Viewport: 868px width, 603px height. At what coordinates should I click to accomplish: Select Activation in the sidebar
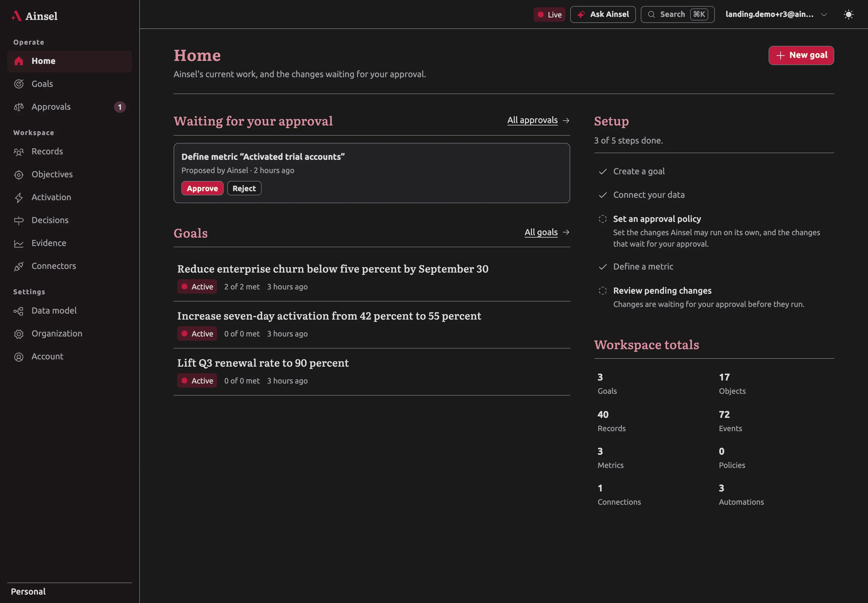coord(70,197)
